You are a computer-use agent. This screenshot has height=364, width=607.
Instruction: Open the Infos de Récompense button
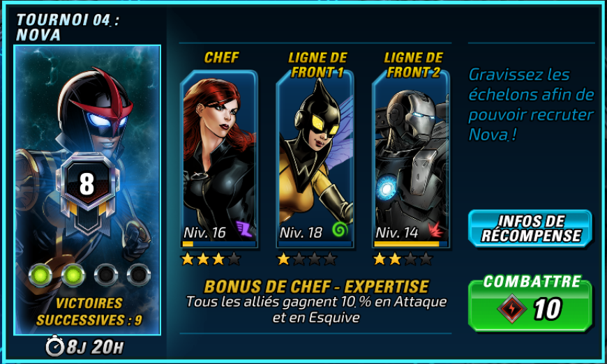pyautogui.click(x=530, y=228)
